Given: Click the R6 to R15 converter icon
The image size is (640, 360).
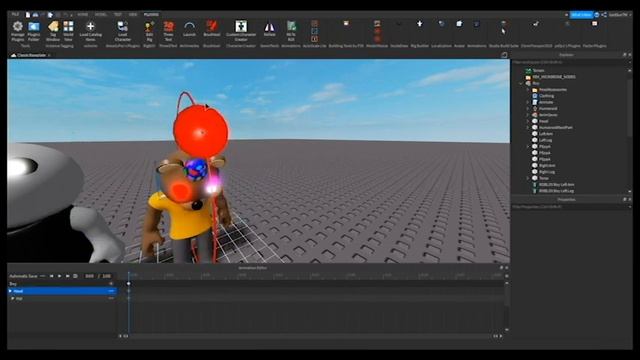Looking at the screenshot, I should [291, 27].
